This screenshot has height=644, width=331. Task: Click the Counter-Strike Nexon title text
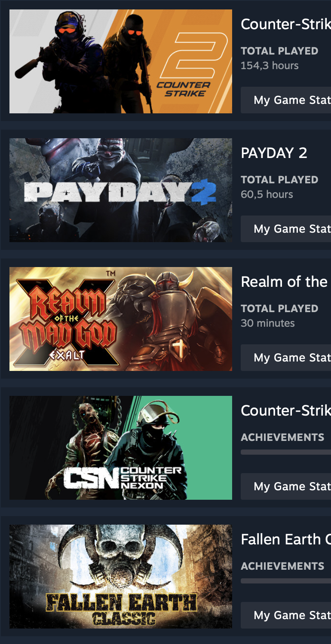[286, 410]
